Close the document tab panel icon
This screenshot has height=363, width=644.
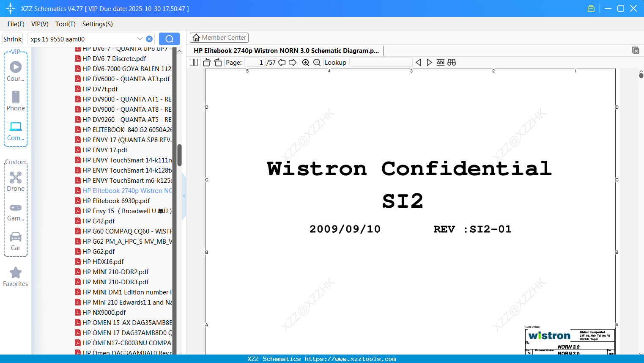(636, 50)
